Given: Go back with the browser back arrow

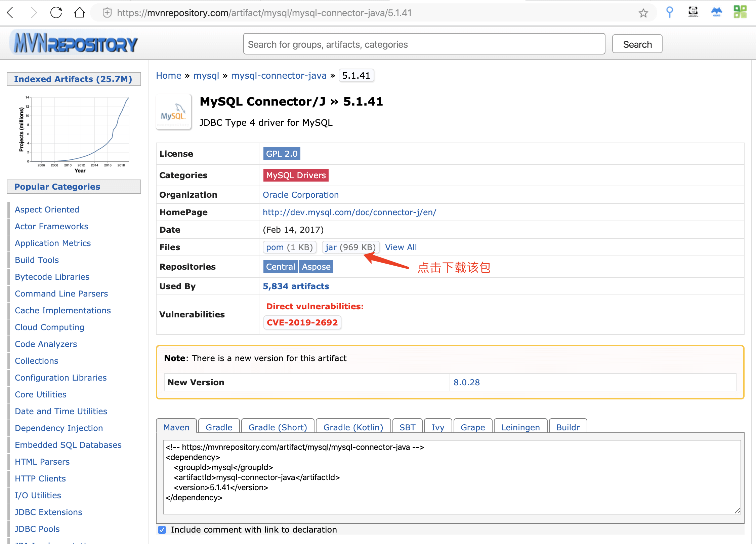Looking at the screenshot, I should click(x=10, y=13).
